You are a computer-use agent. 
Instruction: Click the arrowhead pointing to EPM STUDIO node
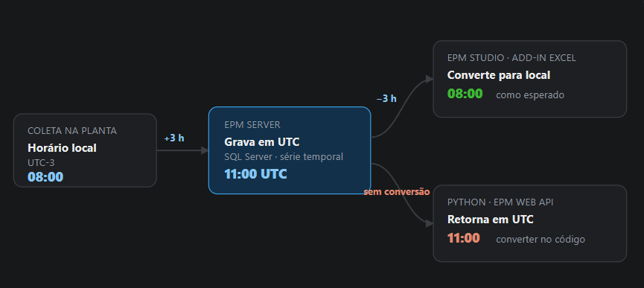[429, 79]
